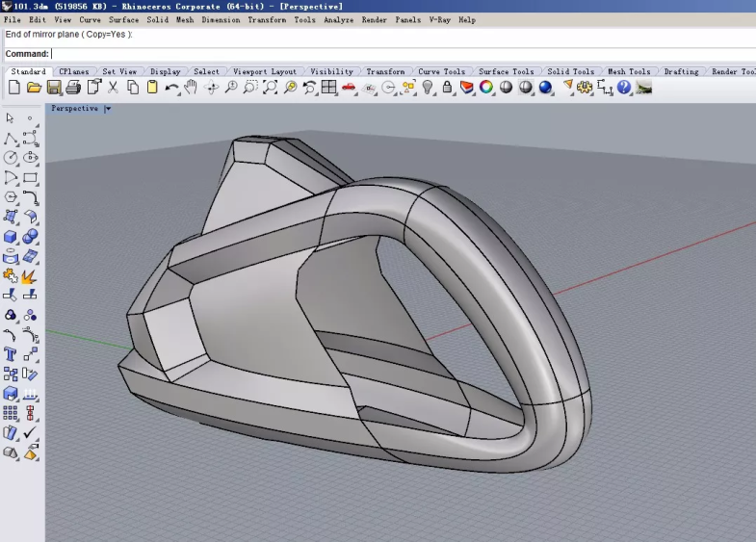Select the Text object tool
Image resolution: width=756 pixels, height=542 pixels.
pos(11,354)
